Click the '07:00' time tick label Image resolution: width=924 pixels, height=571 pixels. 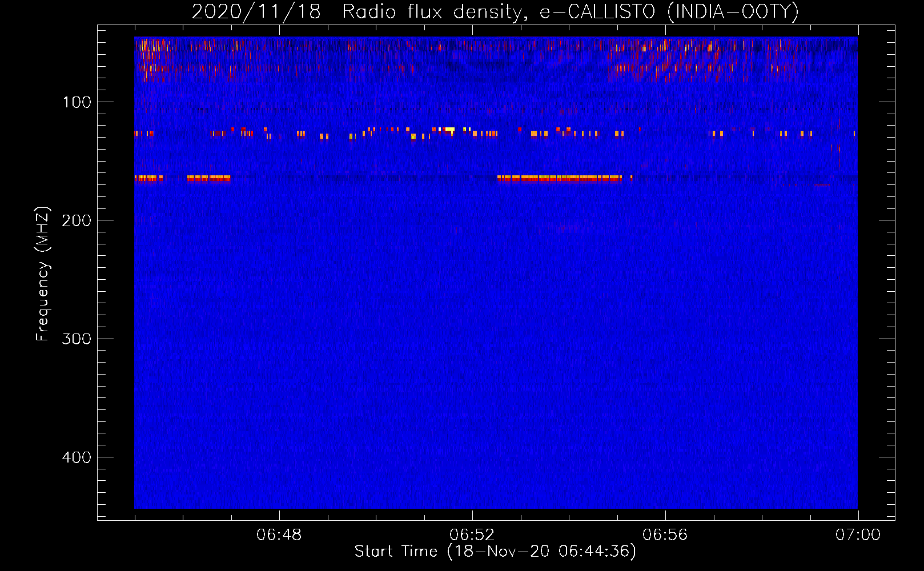point(858,535)
